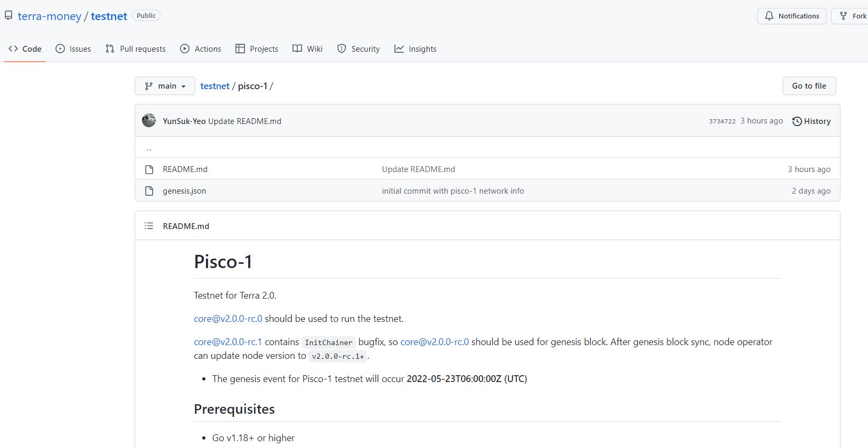Screen dimensions: 868x448
Task: Click the Notifications bell button
Action: 791,16
